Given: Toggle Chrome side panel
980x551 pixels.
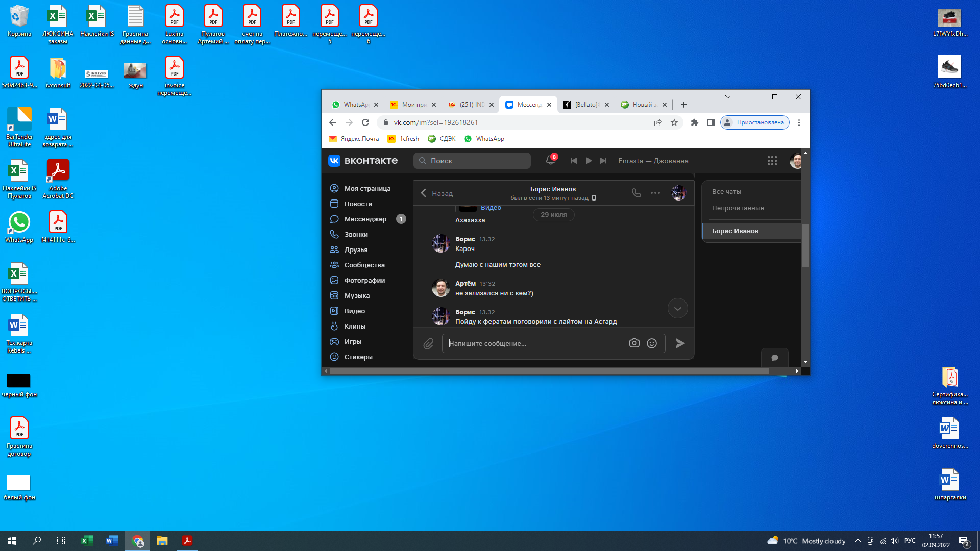Looking at the screenshot, I should [x=710, y=122].
